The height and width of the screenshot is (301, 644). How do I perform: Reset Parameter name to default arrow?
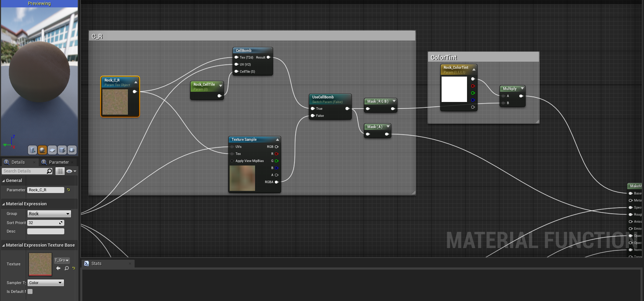click(69, 190)
